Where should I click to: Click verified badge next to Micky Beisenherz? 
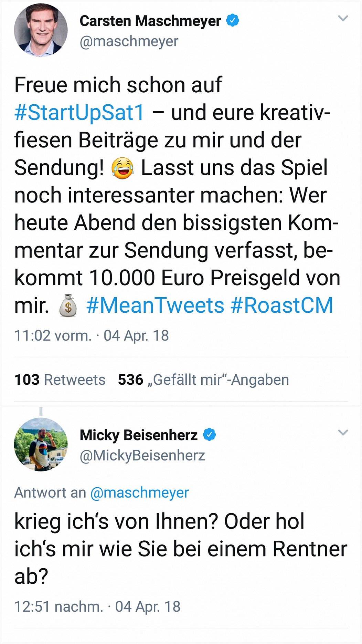209,435
